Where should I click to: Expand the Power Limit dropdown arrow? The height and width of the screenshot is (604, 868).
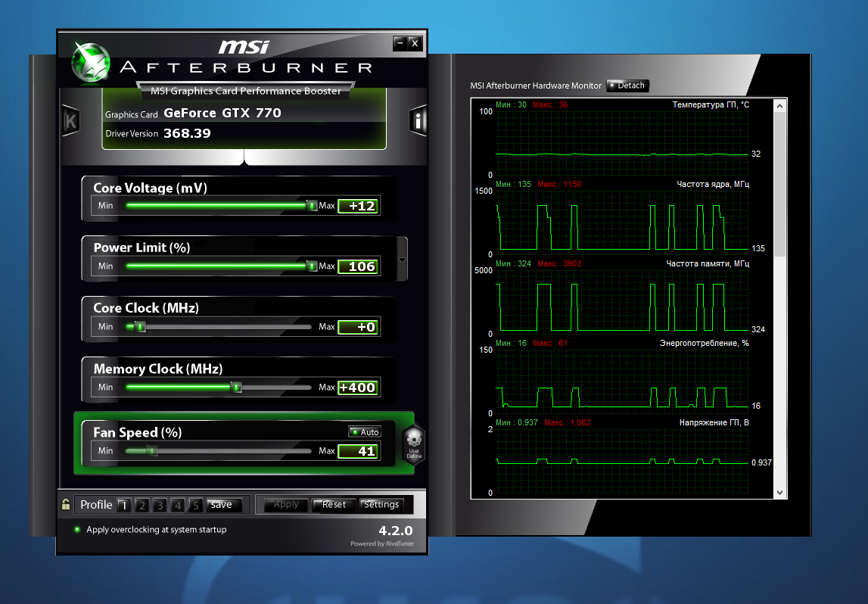tap(403, 260)
